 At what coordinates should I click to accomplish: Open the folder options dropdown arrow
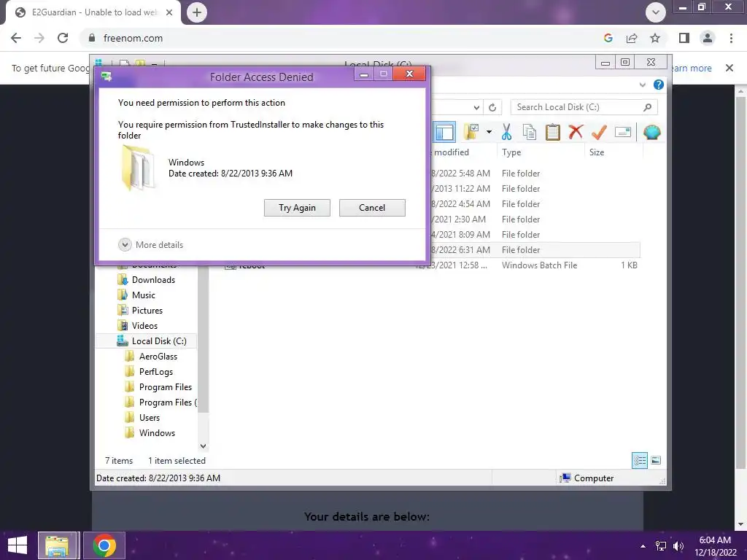coord(489,132)
